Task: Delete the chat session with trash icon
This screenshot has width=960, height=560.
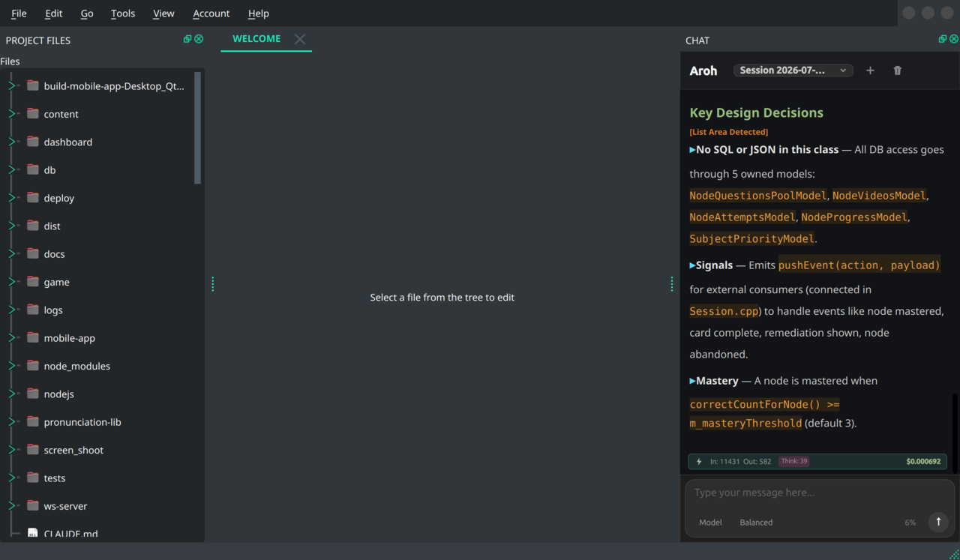Action: pyautogui.click(x=897, y=70)
